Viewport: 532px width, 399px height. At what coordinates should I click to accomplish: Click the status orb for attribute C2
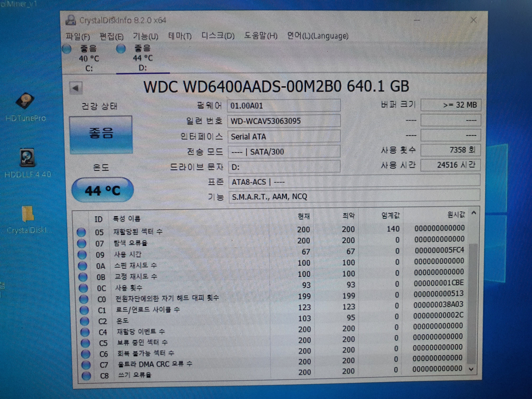click(85, 321)
